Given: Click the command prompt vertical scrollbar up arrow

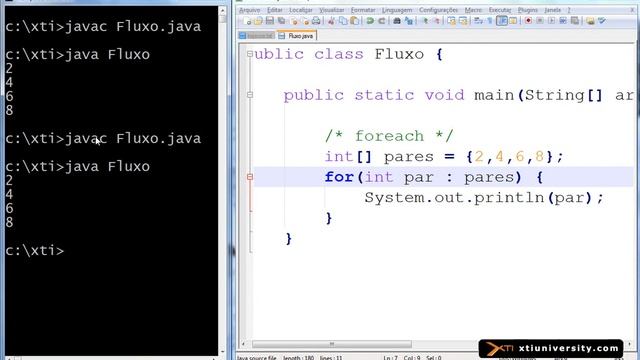Looking at the screenshot, I should pyautogui.click(x=222, y=10).
